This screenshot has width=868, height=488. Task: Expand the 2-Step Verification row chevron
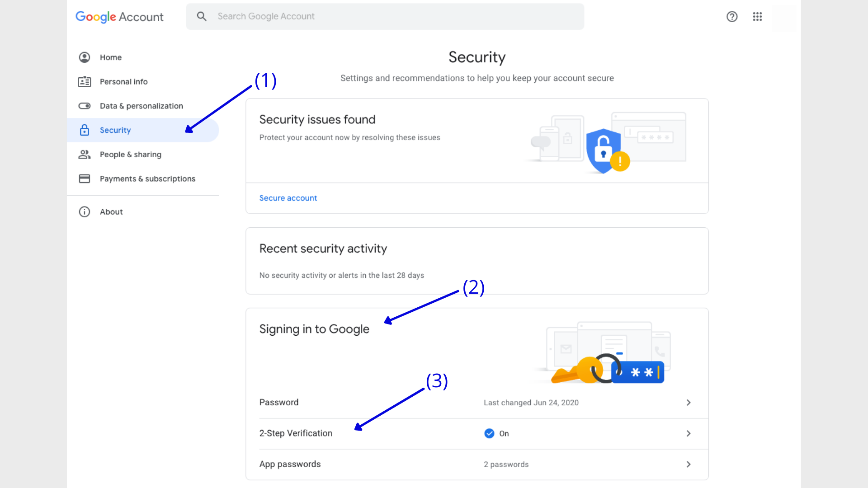click(x=689, y=433)
